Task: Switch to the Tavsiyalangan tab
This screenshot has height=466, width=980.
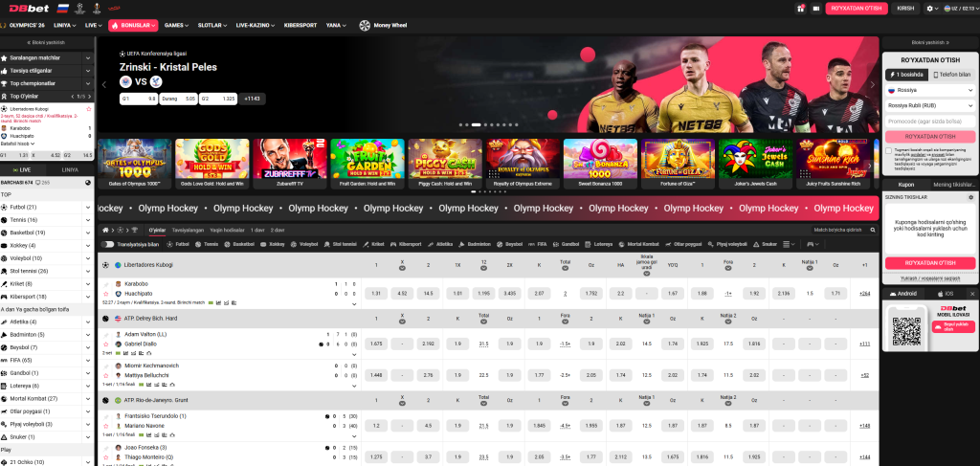Action: 189,231
